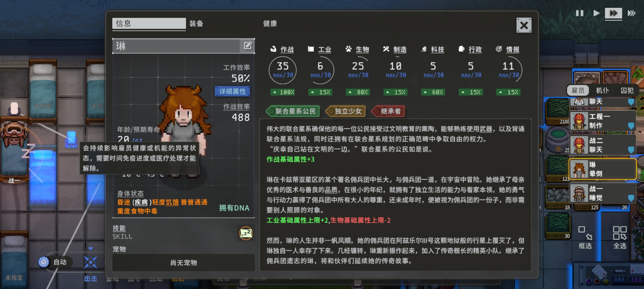Image resolution: width=644 pixels, height=289 pixels.
Task: Switch to the 装备 equipment tab
Action: (x=196, y=24)
